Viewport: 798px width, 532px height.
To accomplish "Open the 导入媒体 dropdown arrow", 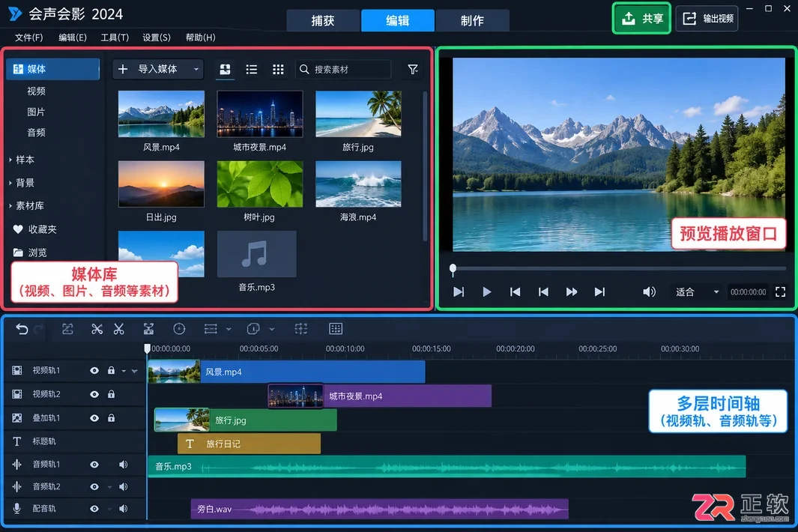I will [196, 69].
